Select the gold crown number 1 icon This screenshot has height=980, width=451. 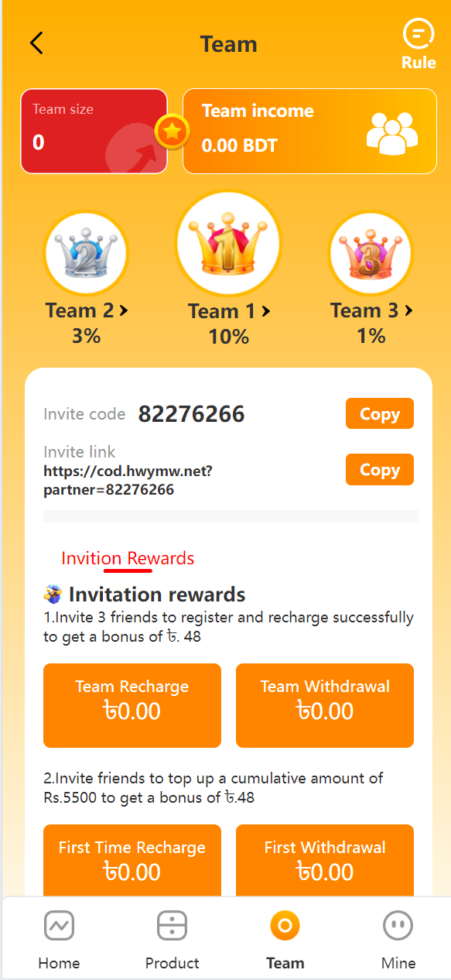point(229,243)
